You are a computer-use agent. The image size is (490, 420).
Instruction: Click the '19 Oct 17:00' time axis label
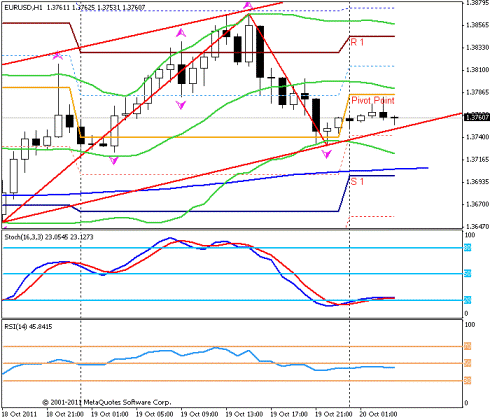pyautogui.click(x=289, y=414)
